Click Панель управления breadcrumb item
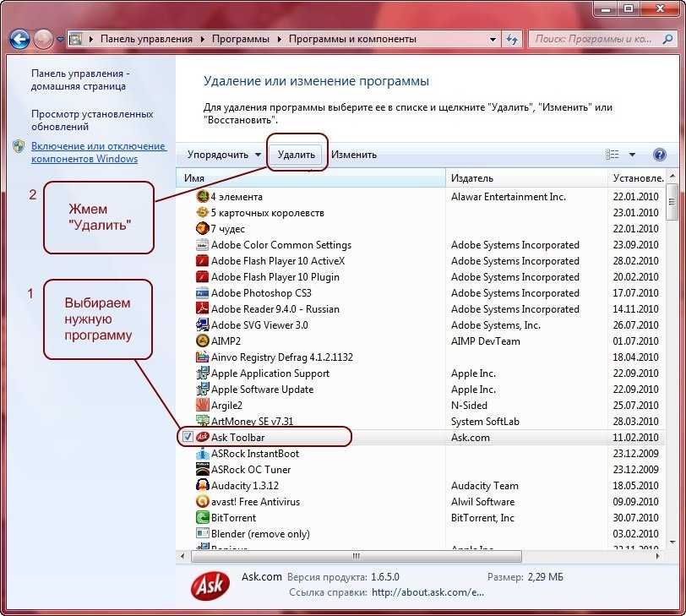Viewport: 686px width, 616px height. click(146, 39)
